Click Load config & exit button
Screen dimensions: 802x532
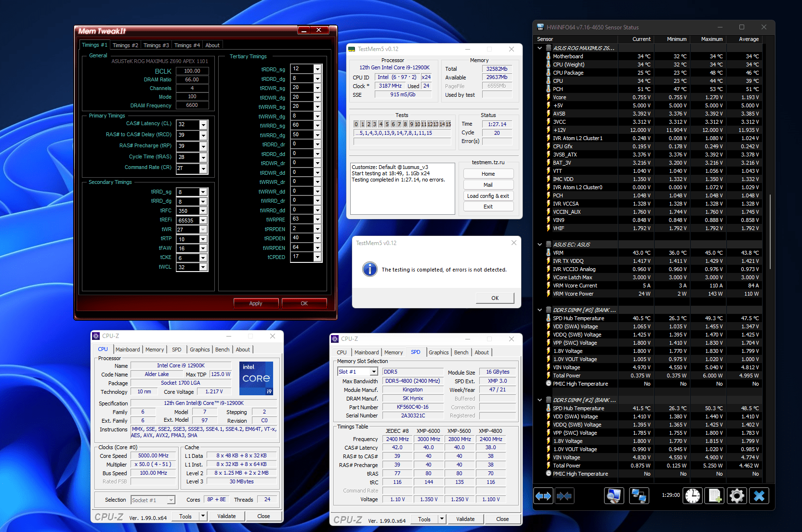click(488, 196)
